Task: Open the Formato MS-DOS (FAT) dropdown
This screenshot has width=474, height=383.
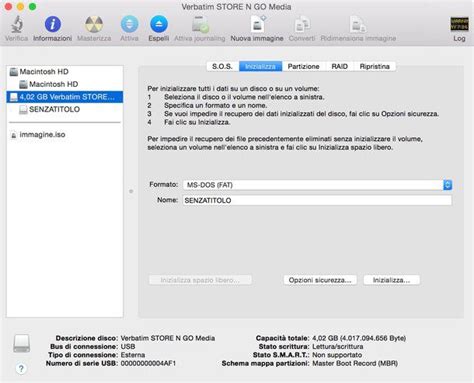Action: click(317, 185)
